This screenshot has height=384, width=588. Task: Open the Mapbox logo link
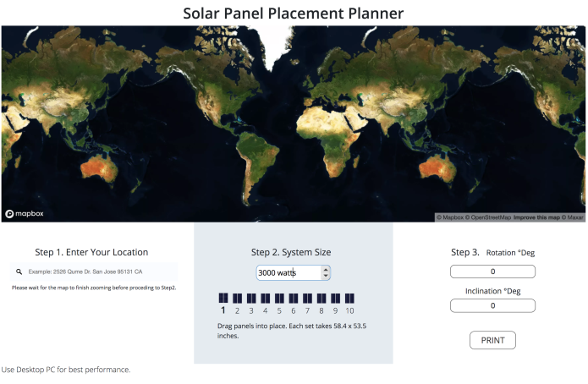(x=25, y=214)
